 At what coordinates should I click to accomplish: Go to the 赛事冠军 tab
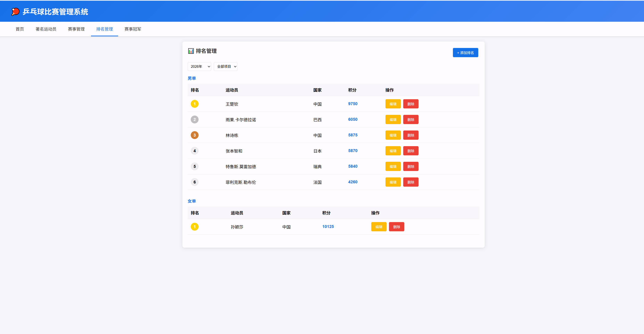pos(133,29)
